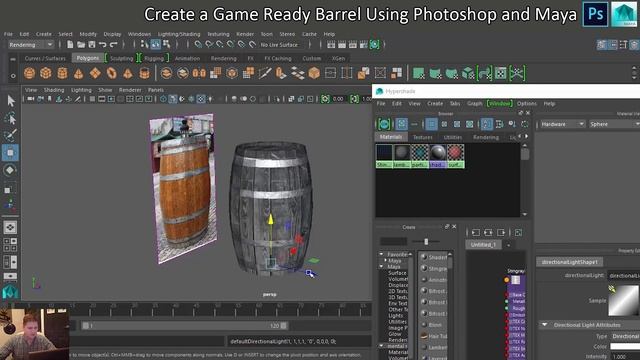Viewport: 640px width, 360px height.
Task: Toggle viewport smooth shade all icon
Action: click(173, 99)
